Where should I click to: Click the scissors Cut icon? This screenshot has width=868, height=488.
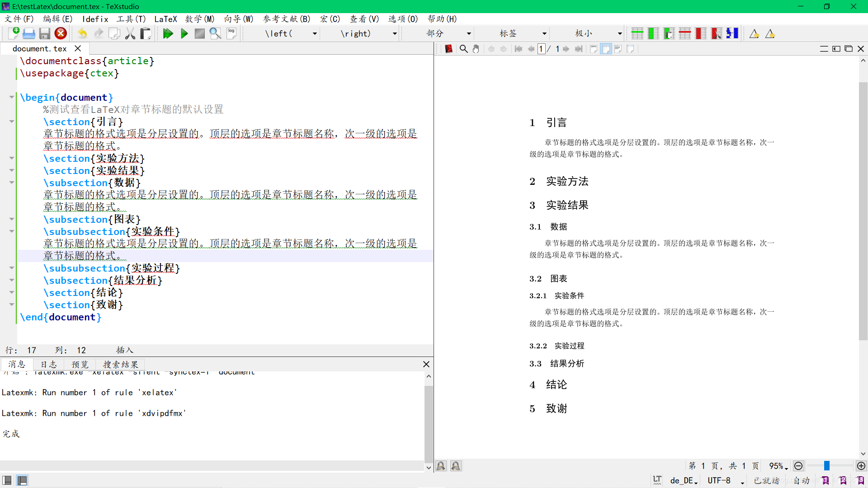pos(130,33)
